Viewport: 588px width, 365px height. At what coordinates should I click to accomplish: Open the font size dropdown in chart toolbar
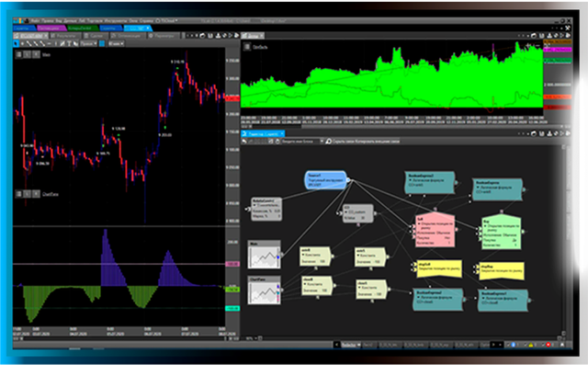pos(116,43)
